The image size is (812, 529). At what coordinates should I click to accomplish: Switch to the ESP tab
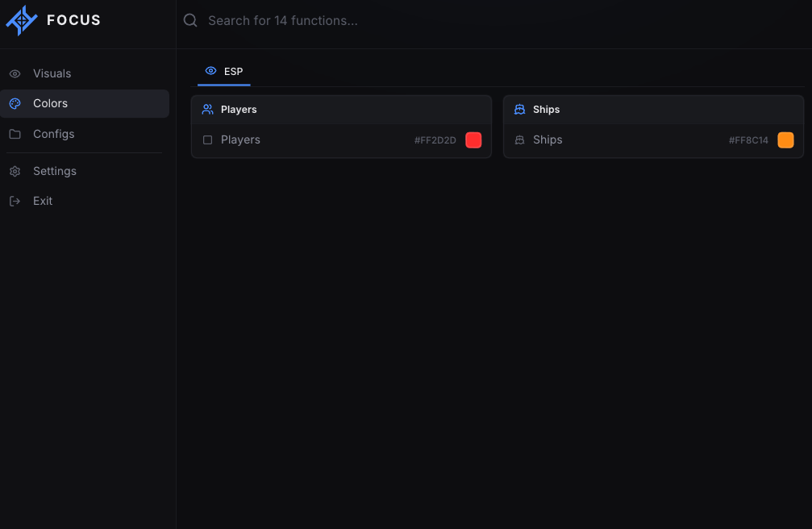pos(223,72)
